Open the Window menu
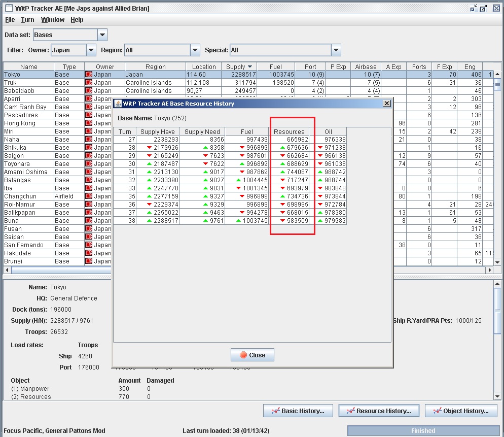The image size is (504, 437). point(53,20)
